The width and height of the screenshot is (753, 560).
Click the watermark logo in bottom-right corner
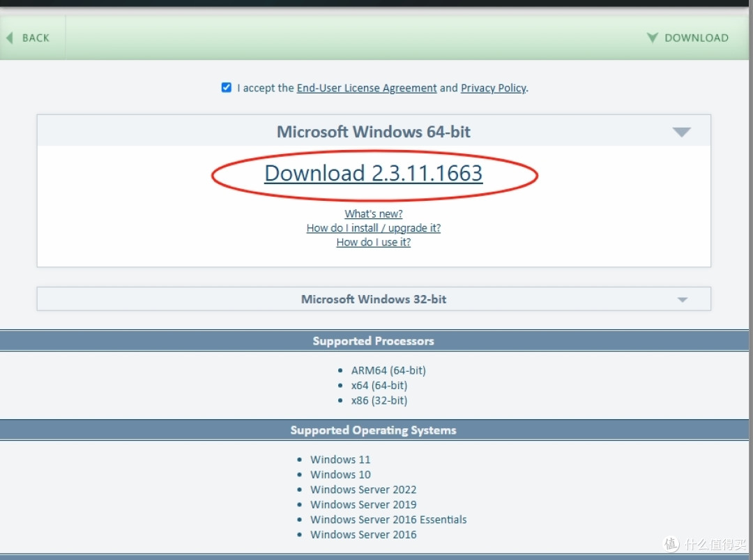(671, 544)
